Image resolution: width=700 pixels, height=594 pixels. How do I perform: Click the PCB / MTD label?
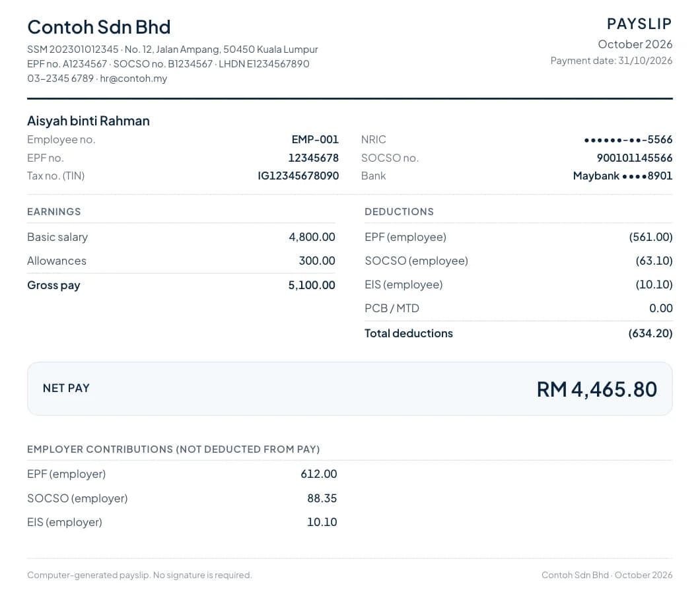(x=392, y=308)
